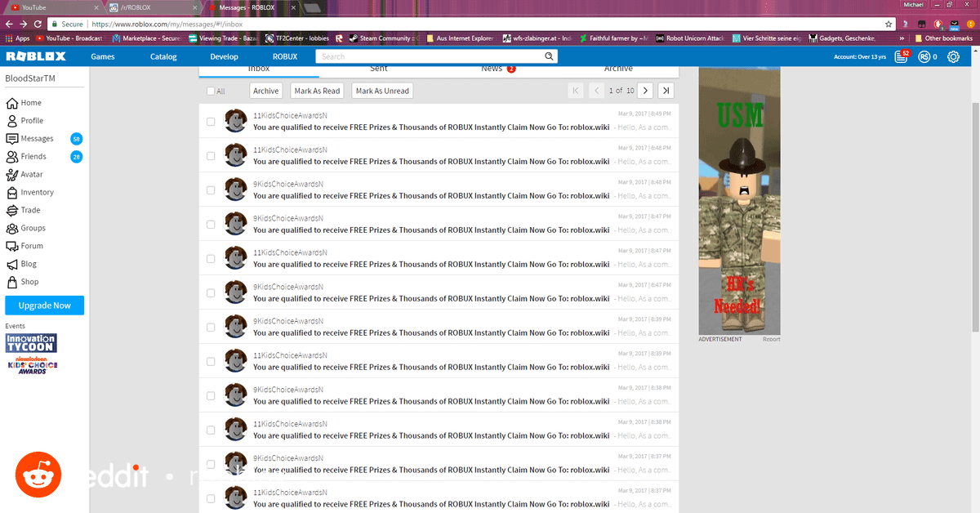This screenshot has width=980, height=513.
Task: Open Games in the top navigation
Action: pyautogui.click(x=103, y=57)
